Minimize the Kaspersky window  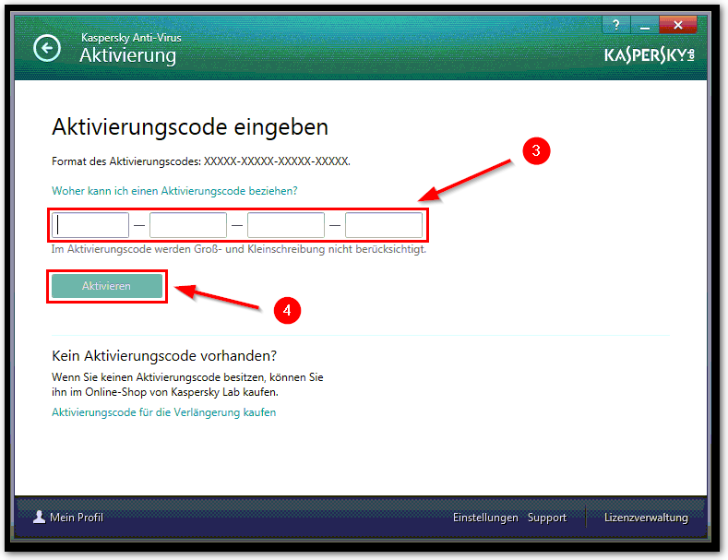pyautogui.click(x=644, y=25)
